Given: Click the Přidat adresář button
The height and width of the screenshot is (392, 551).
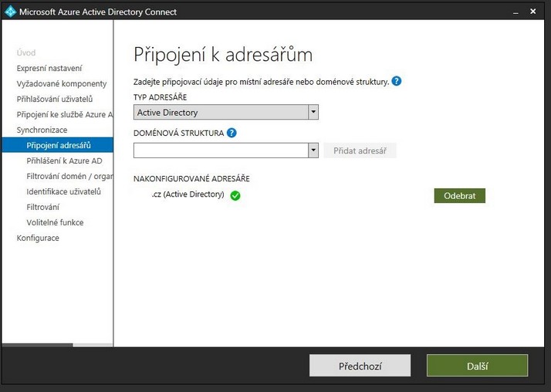Looking at the screenshot, I should click(360, 150).
